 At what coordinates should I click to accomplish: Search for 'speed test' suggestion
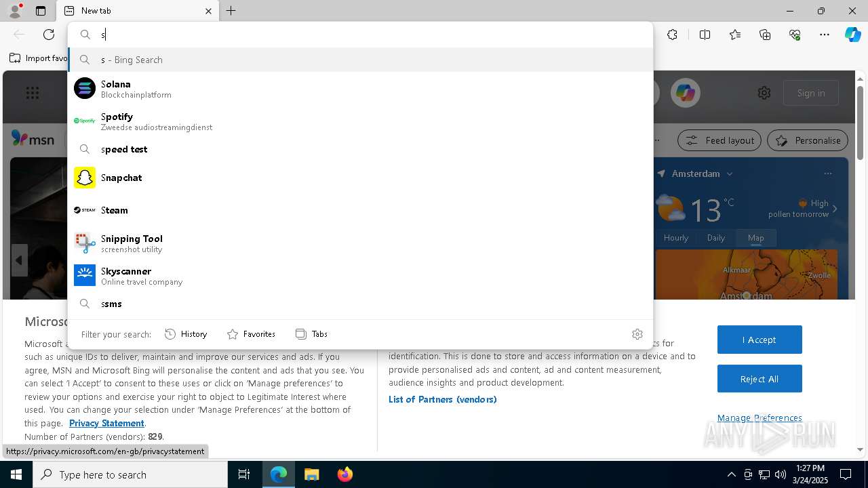click(x=360, y=149)
